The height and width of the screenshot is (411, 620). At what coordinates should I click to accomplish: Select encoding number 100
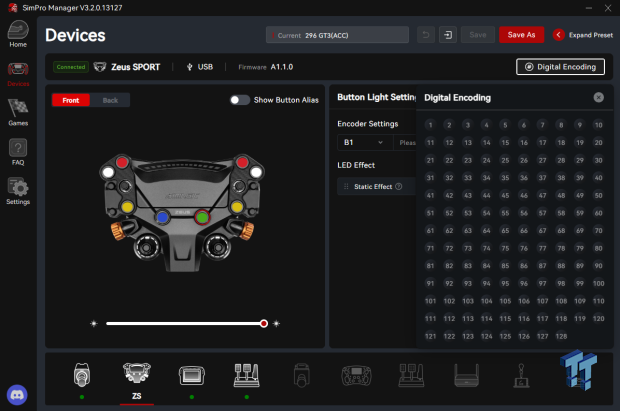pos(598,283)
